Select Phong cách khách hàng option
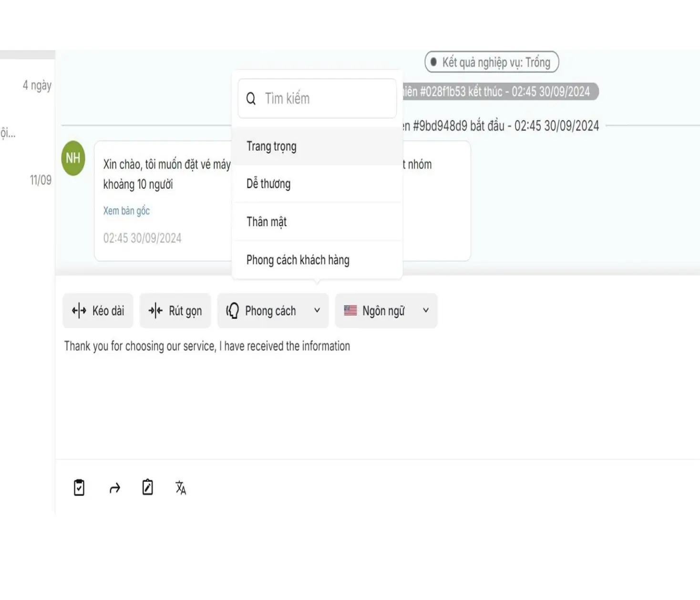 point(298,260)
